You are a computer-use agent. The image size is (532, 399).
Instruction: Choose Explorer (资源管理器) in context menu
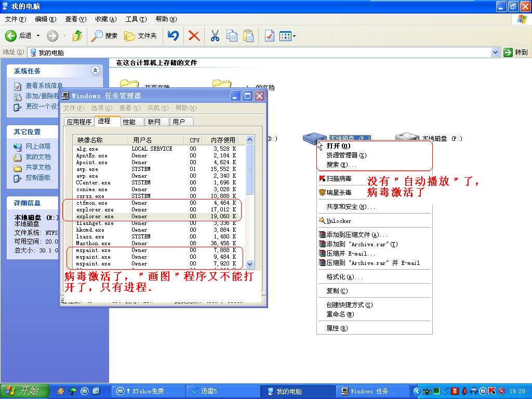(374, 155)
